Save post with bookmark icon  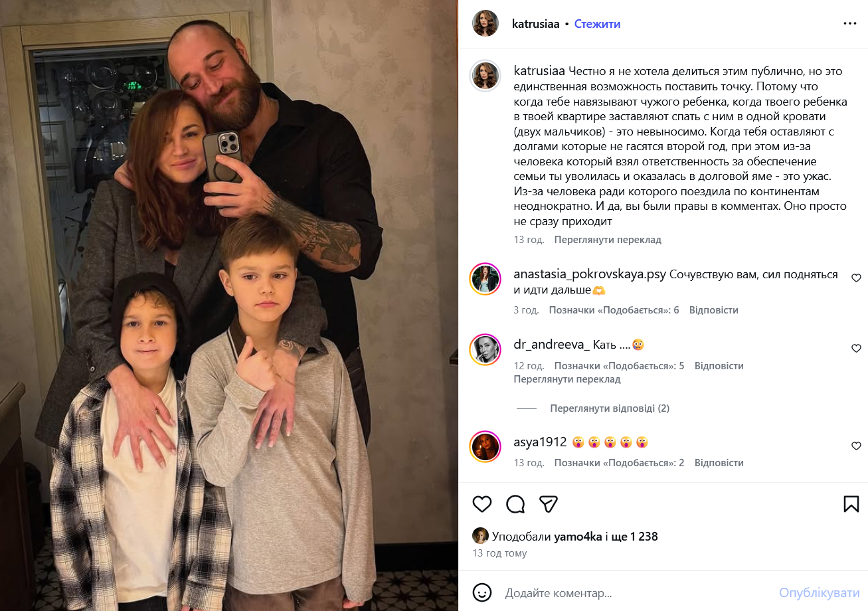(x=851, y=504)
